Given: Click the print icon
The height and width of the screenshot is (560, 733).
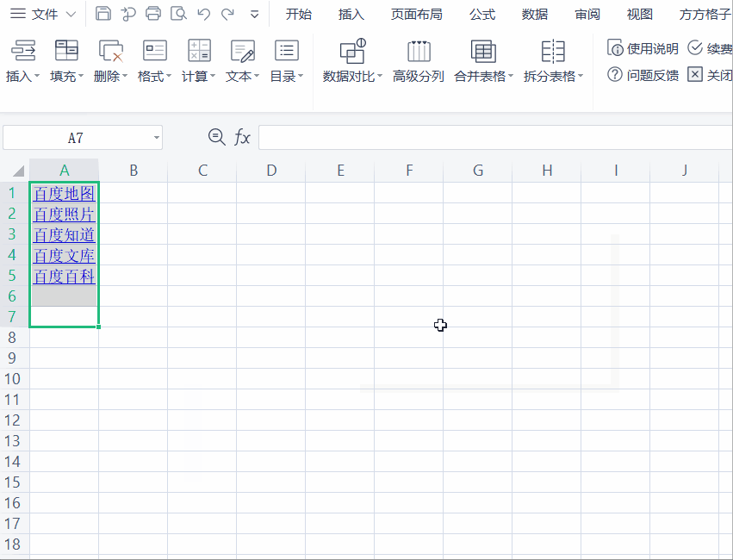Looking at the screenshot, I should (x=152, y=14).
